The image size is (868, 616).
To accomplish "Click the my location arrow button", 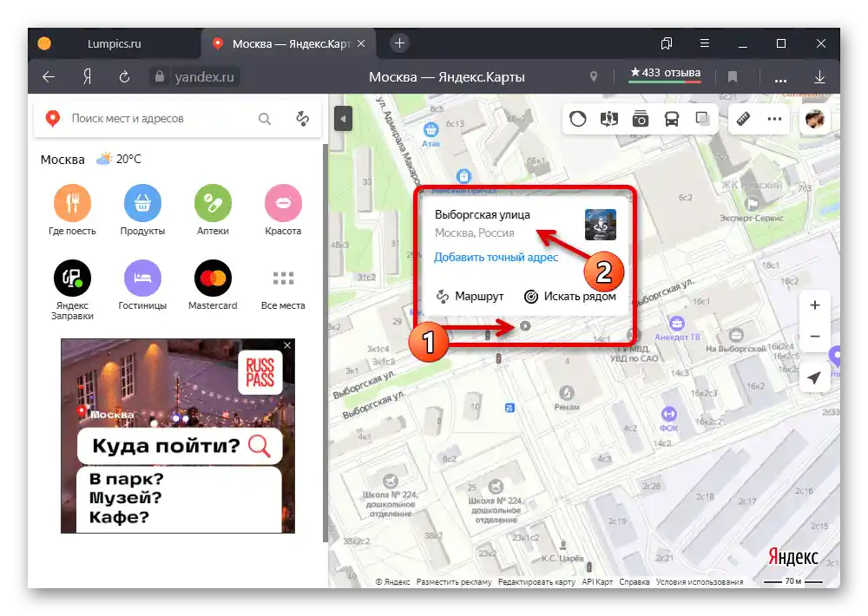I will (x=815, y=377).
